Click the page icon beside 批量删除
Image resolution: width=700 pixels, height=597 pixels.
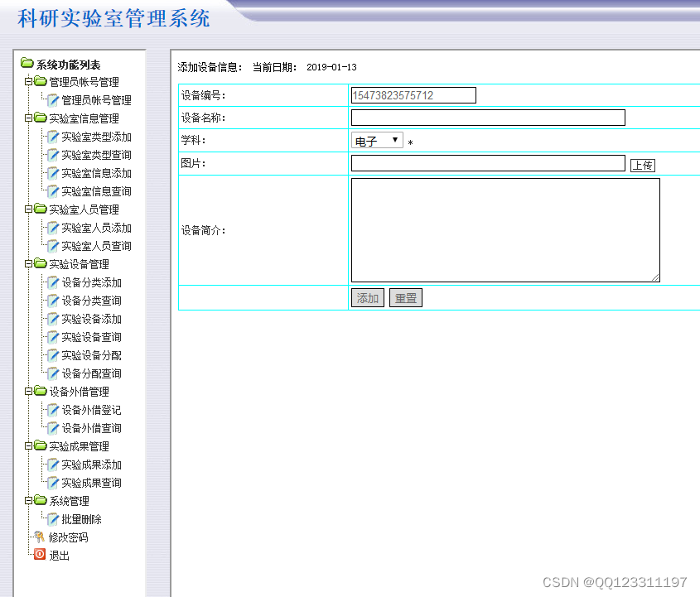[53, 519]
